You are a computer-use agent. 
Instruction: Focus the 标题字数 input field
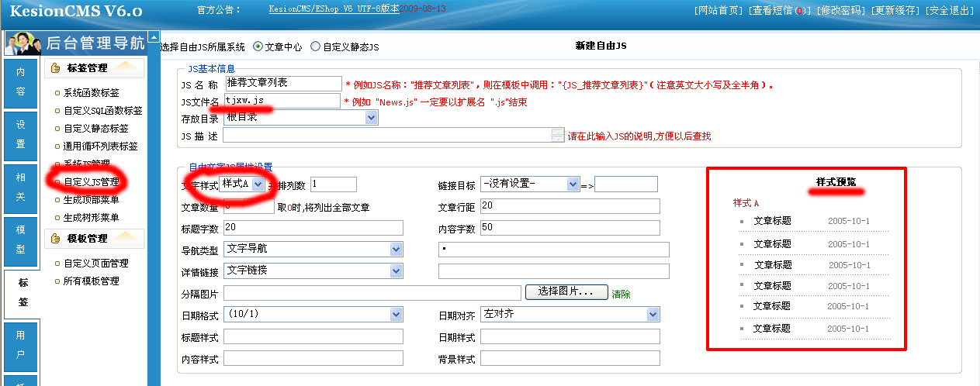point(313,227)
